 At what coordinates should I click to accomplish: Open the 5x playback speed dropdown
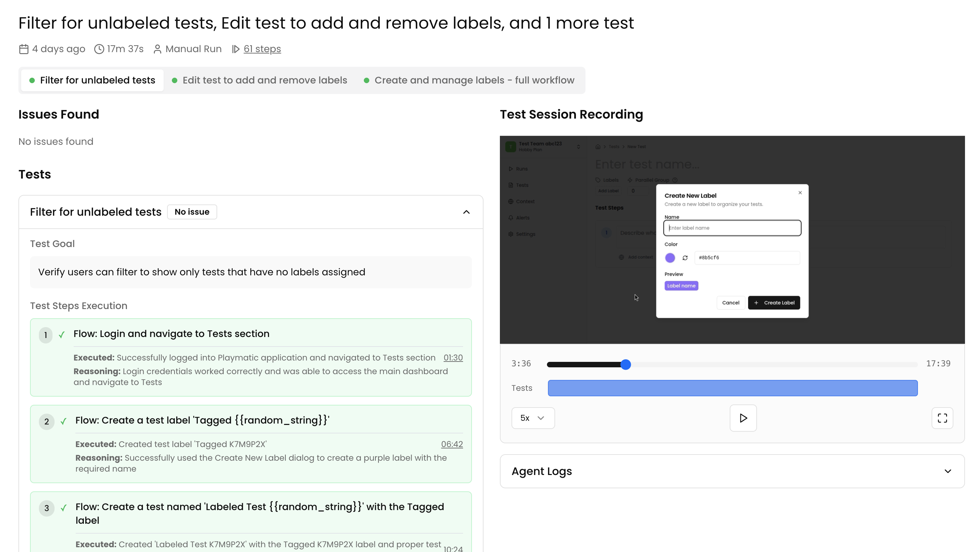coord(533,418)
